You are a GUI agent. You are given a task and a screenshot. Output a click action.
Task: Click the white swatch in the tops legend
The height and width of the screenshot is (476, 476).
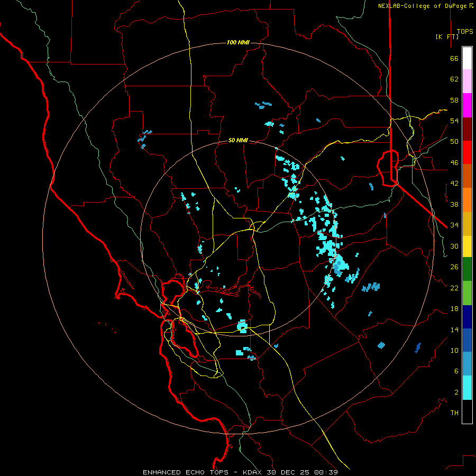(467, 58)
